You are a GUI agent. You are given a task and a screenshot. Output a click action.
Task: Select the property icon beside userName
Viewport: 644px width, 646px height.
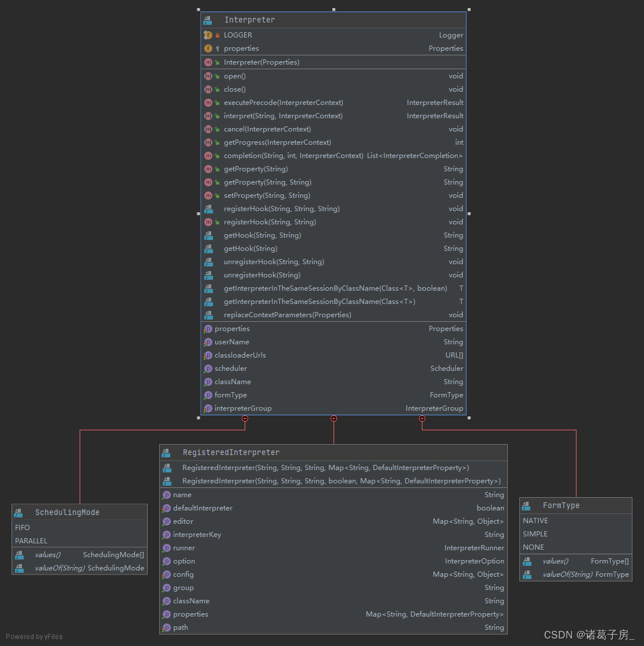point(208,341)
